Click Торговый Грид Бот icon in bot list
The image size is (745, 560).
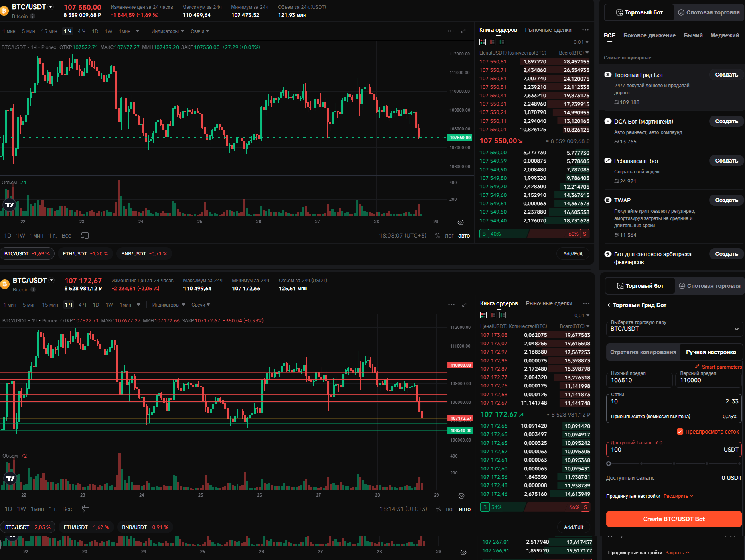[608, 75]
